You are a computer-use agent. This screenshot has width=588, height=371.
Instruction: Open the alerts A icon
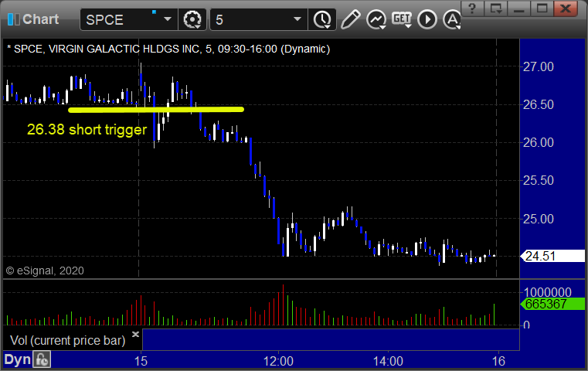click(x=451, y=19)
